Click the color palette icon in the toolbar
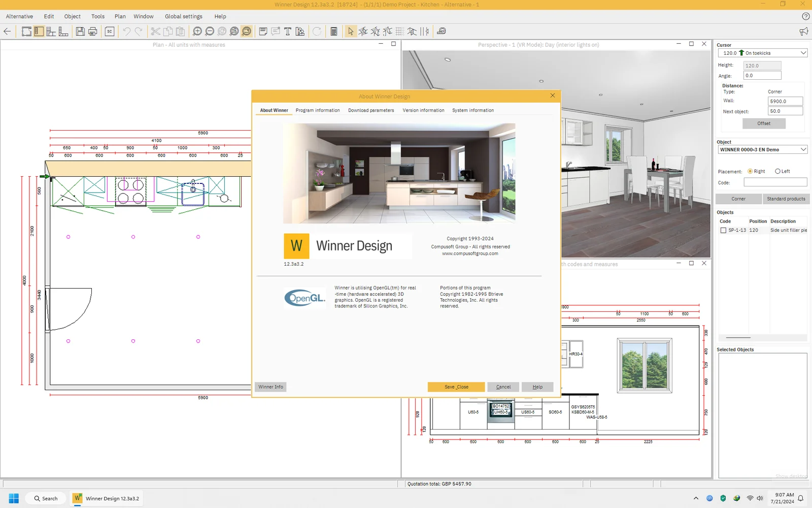 click(x=299, y=31)
